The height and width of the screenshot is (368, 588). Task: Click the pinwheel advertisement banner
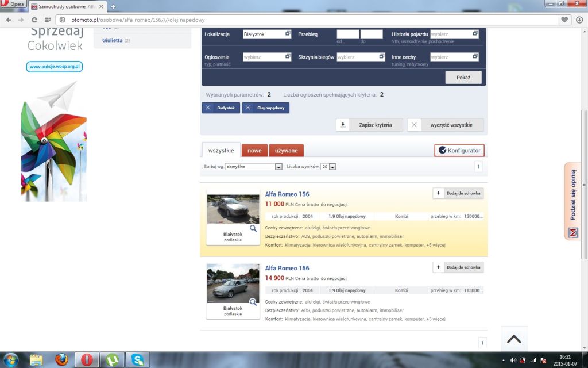click(54, 142)
